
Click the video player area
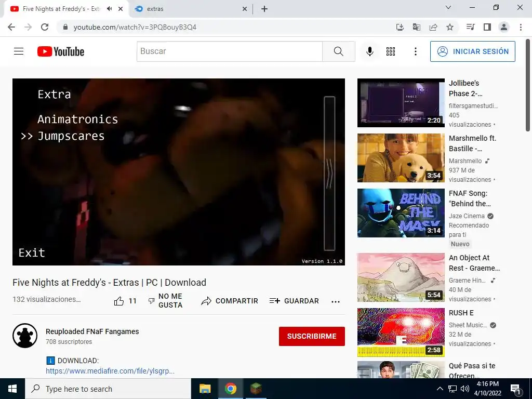click(179, 172)
